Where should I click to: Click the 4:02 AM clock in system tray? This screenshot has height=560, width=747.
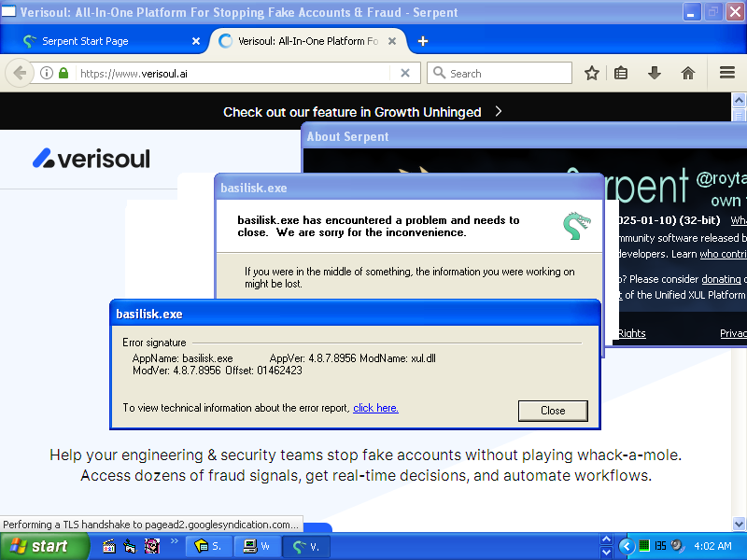[712, 546]
